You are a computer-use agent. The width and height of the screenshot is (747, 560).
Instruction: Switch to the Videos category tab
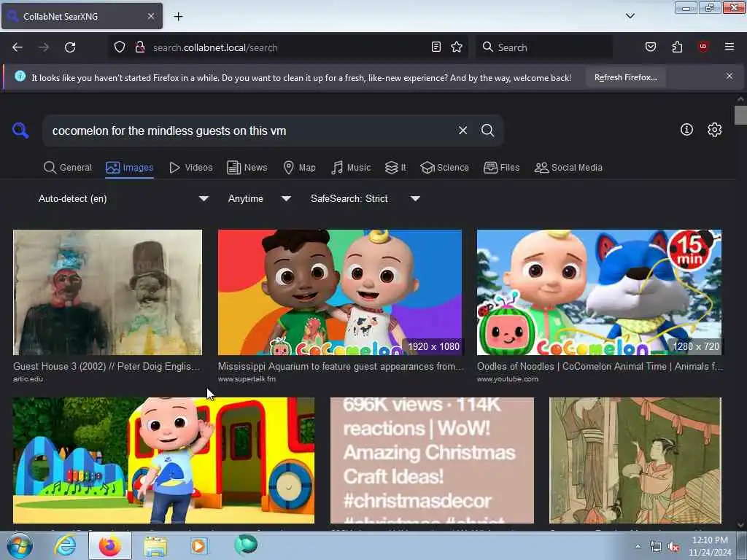click(191, 168)
